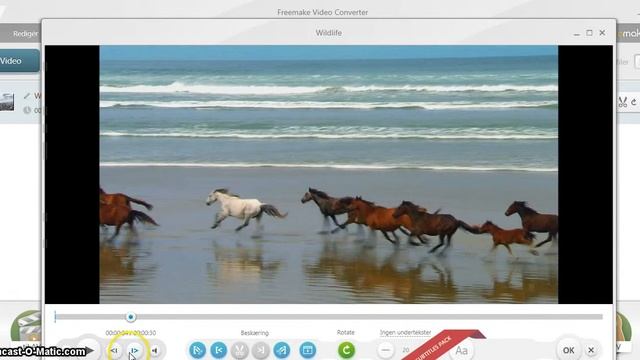Click the horses video preview

329,174
